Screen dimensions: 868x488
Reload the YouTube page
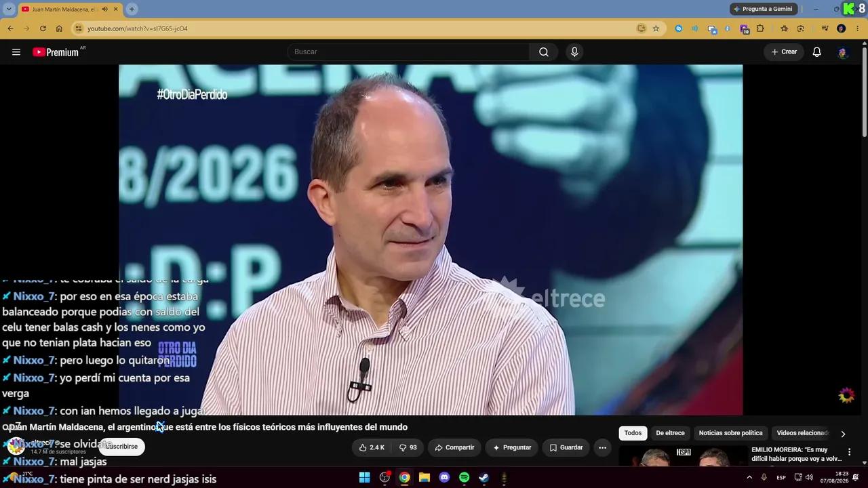[43, 28]
